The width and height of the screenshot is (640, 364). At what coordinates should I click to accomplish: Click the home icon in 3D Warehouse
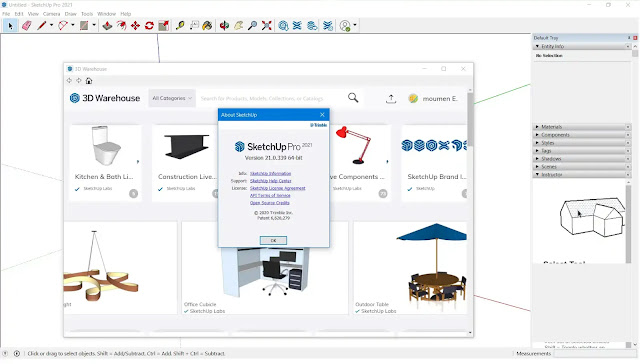pyautogui.click(x=89, y=81)
